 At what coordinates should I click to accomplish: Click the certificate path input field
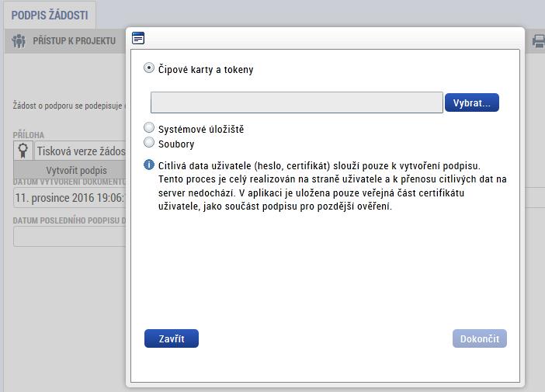(x=297, y=102)
